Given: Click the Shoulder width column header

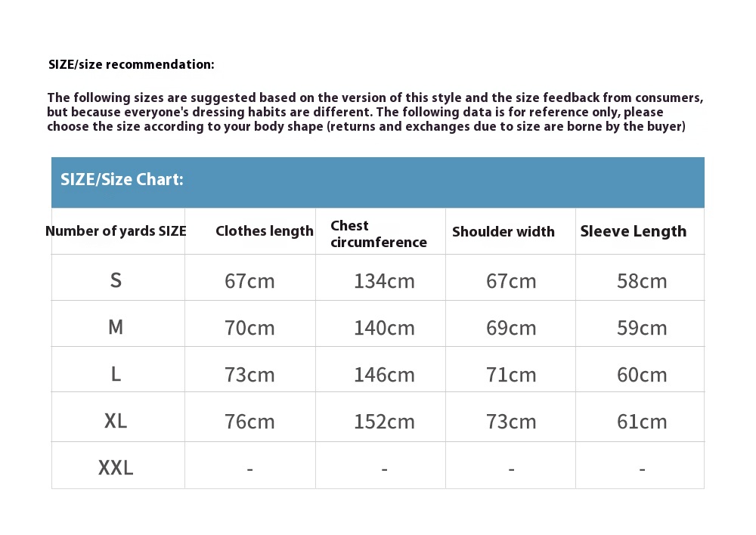Looking at the screenshot, I should [x=503, y=231].
